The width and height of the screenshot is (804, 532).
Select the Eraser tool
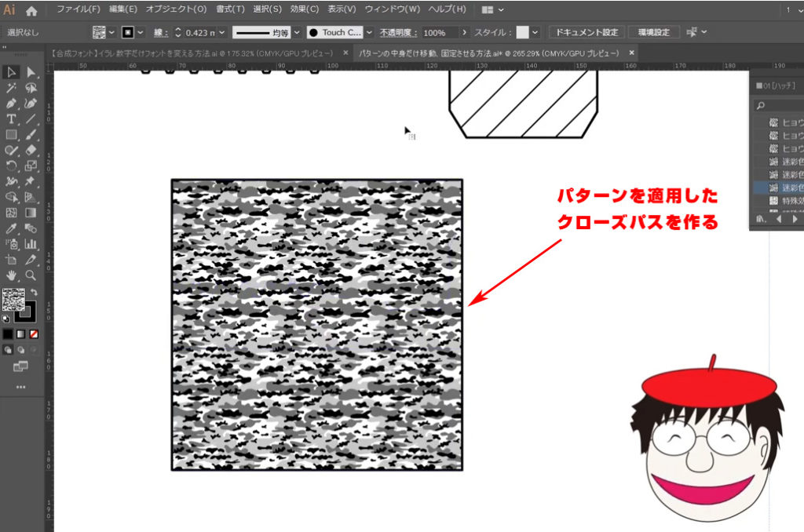(x=29, y=151)
